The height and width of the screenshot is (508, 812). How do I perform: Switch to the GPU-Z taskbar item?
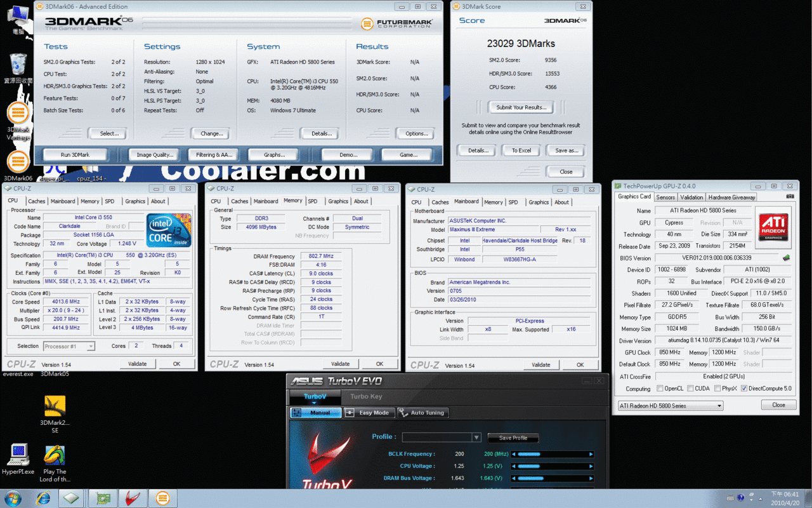tap(103, 498)
